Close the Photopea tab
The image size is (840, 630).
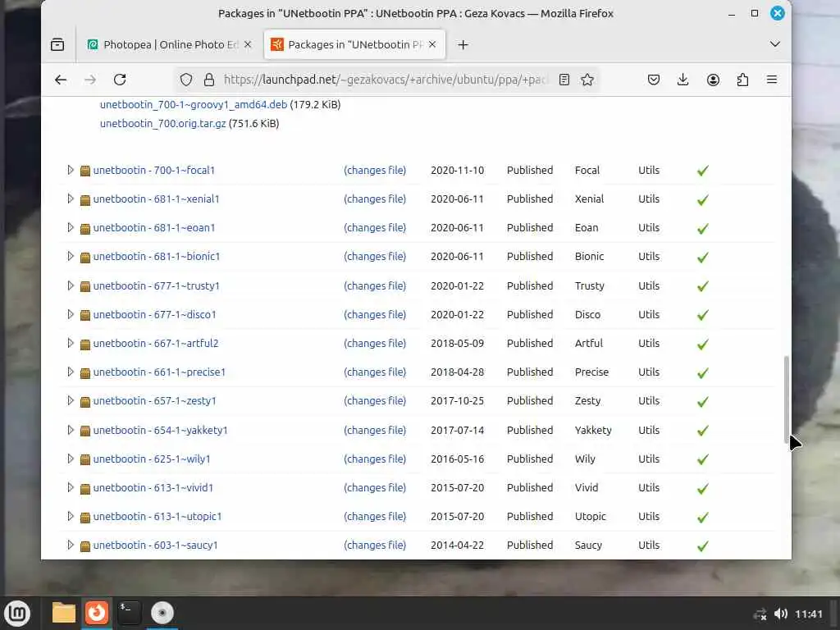point(248,44)
